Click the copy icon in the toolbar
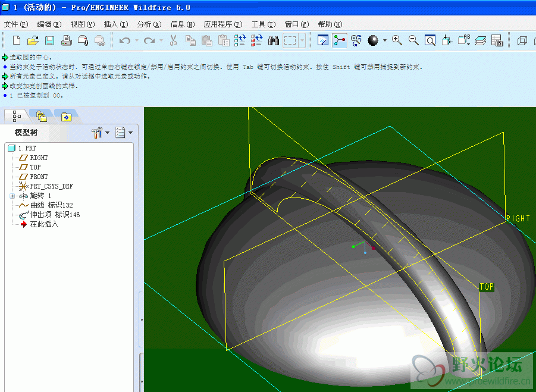Viewport: 536px width, 392px height. click(x=190, y=40)
